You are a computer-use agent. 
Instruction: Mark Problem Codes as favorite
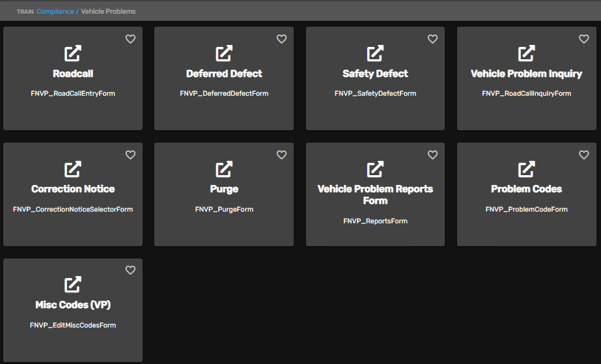(583, 155)
